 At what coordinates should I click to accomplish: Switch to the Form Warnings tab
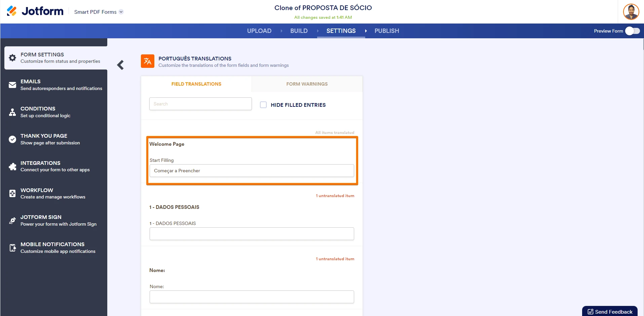point(307,84)
